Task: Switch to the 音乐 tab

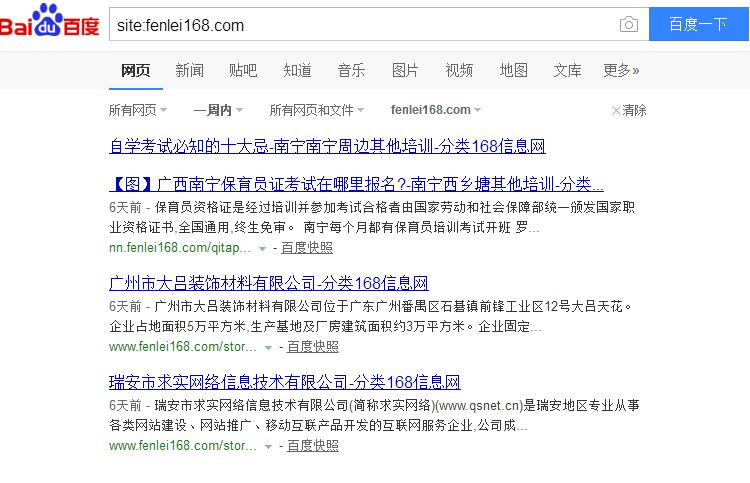Action: pyautogui.click(x=351, y=71)
